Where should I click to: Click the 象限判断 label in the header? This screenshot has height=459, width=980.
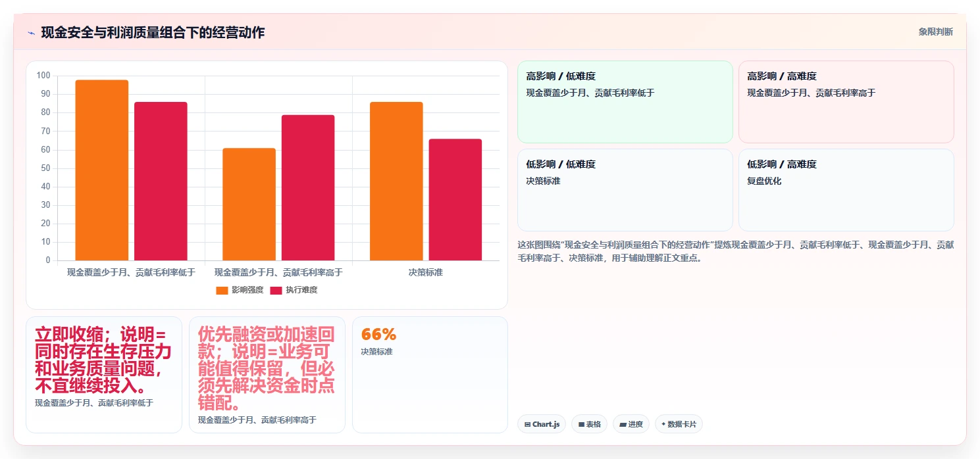tap(935, 32)
